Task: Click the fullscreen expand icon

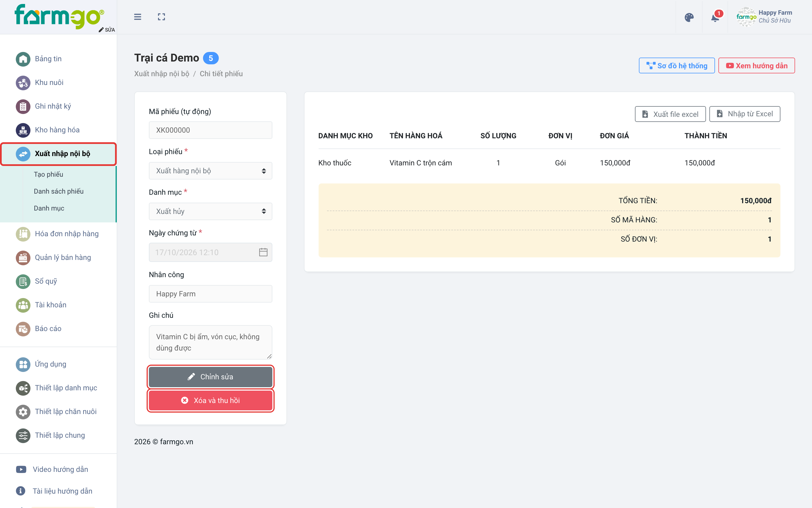Action: (161, 17)
